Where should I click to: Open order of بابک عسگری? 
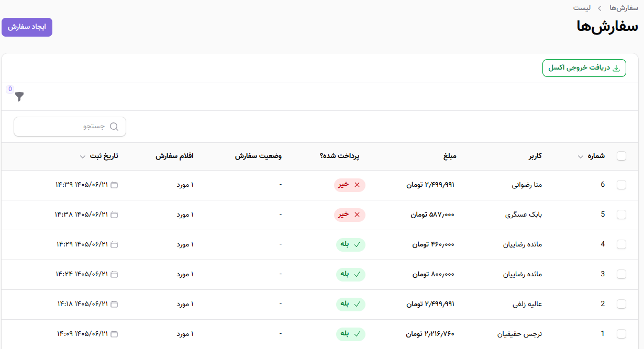coord(524,215)
